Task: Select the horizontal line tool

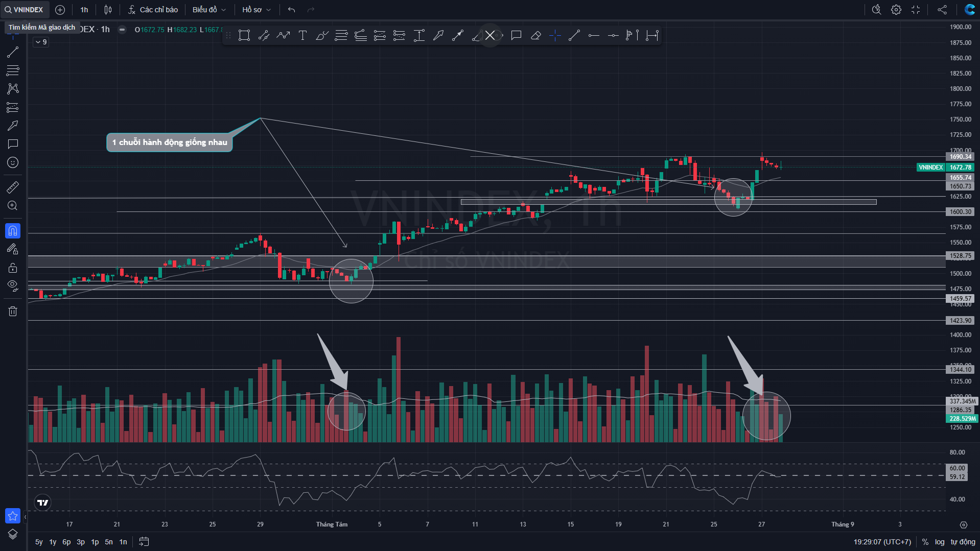Action: [613, 35]
